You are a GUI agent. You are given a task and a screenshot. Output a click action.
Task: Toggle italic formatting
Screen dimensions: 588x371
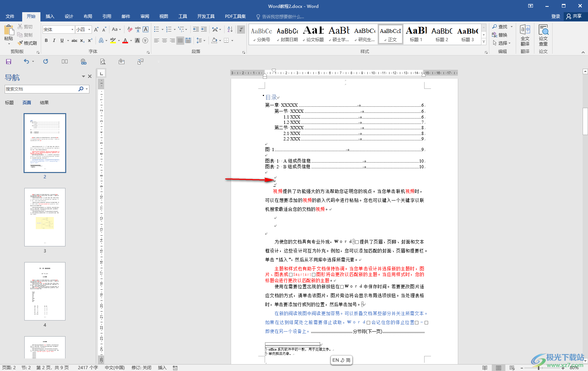pos(54,40)
